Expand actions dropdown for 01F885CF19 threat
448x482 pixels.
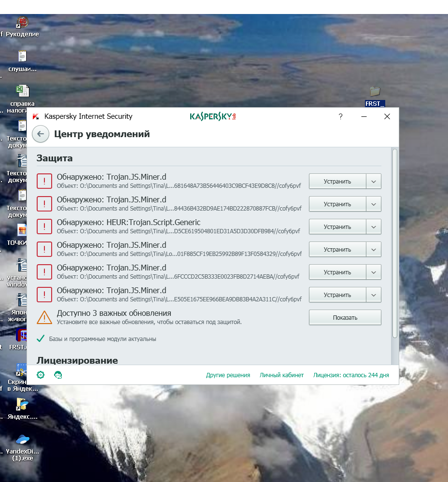click(374, 250)
